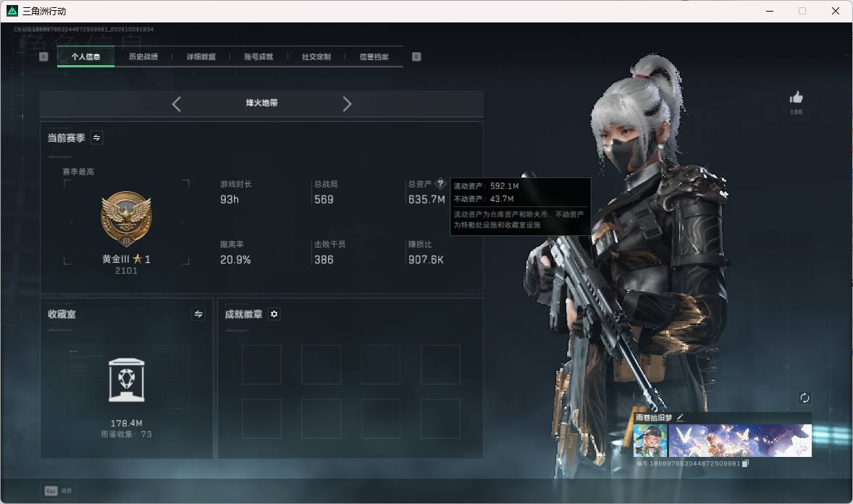Click the 赚损比 value 907.6K
Screen dimensions: 853x504
426,260
